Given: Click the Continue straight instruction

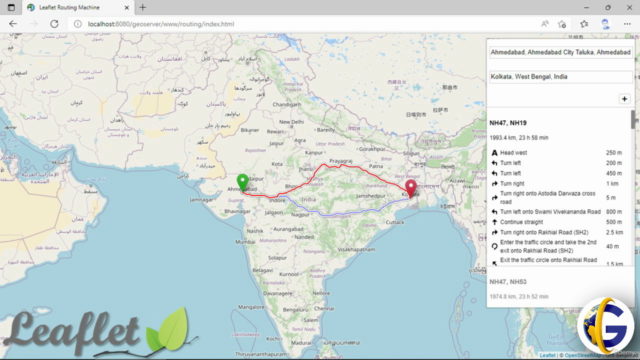Looking at the screenshot, I should 557,222.
